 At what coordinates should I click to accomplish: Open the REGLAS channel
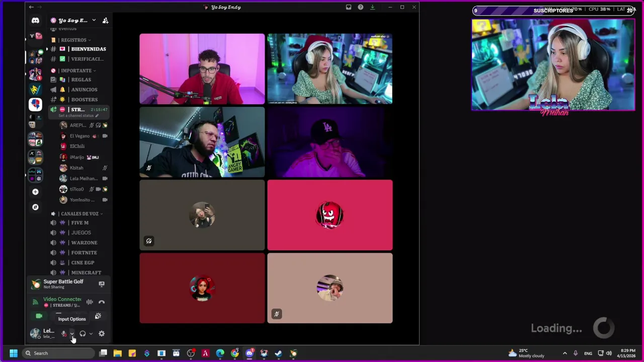pyautogui.click(x=79, y=79)
